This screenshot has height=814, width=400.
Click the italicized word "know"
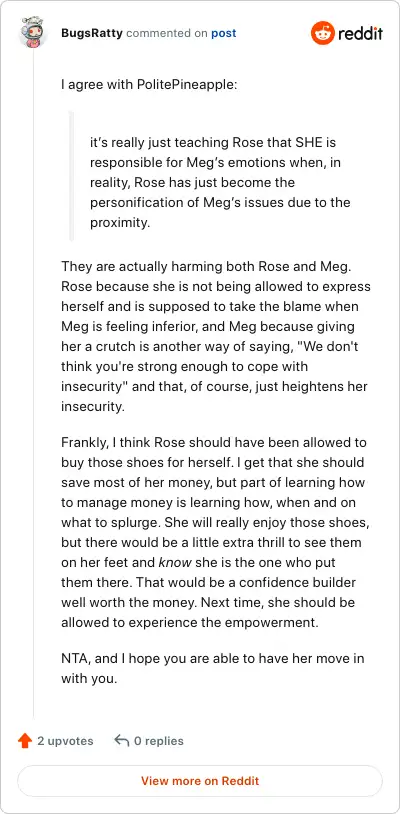[x=175, y=562]
